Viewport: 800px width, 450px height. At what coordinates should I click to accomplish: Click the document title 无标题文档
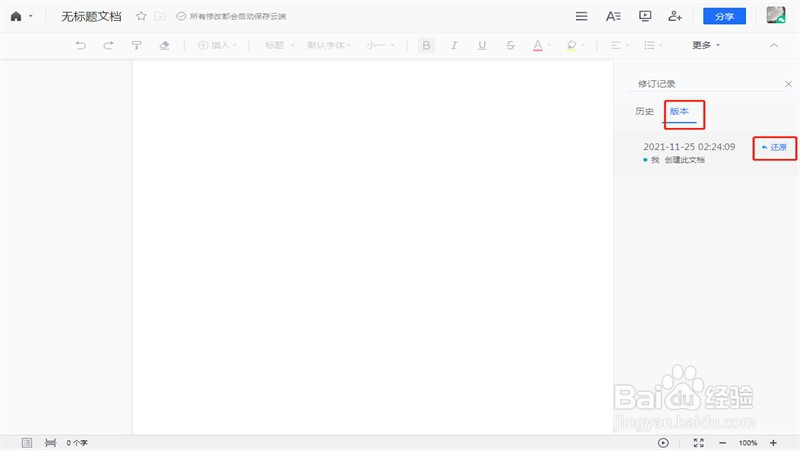click(91, 16)
